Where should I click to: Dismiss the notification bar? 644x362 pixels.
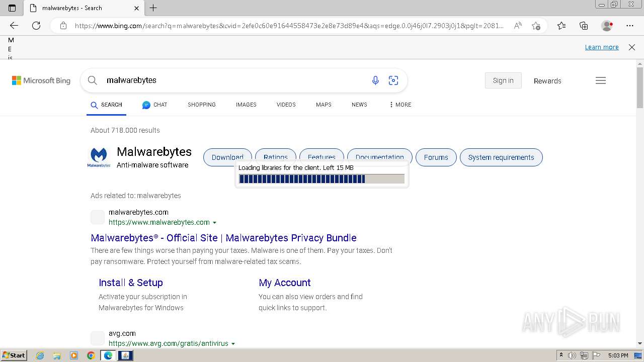click(x=632, y=47)
